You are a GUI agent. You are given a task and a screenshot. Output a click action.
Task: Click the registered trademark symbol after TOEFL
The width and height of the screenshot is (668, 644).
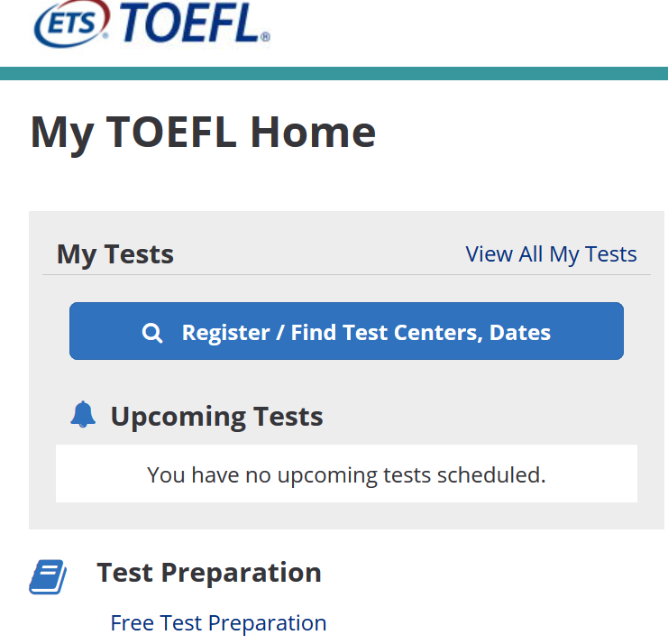265,37
